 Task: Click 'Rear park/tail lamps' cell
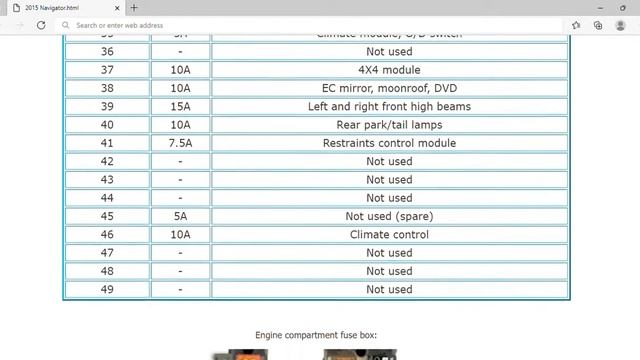click(389, 125)
